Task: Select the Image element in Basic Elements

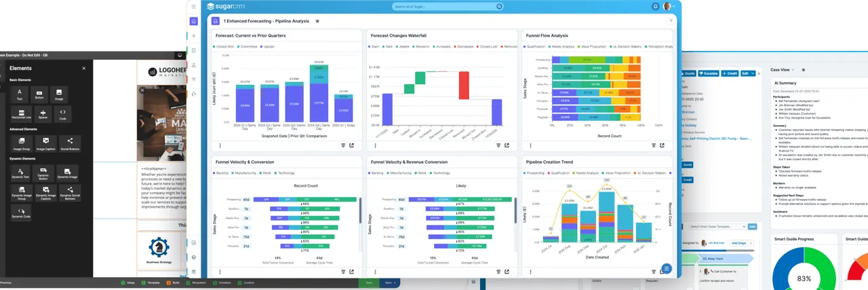Action: pyautogui.click(x=60, y=93)
